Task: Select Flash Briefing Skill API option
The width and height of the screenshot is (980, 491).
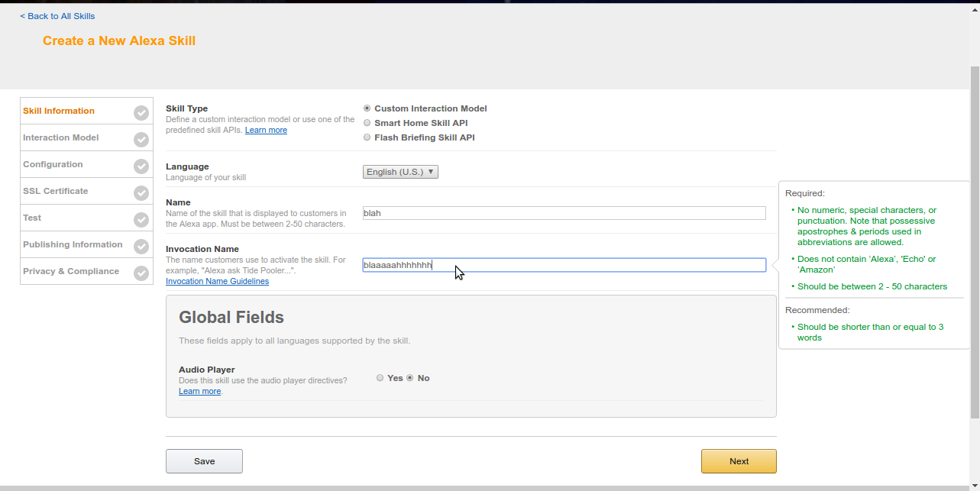Action: (367, 137)
